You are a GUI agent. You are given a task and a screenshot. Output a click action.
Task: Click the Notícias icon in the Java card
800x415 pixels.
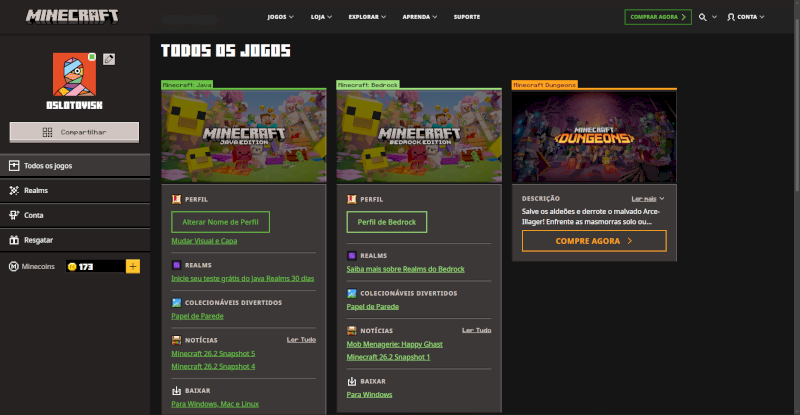click(x=177, y=340)
